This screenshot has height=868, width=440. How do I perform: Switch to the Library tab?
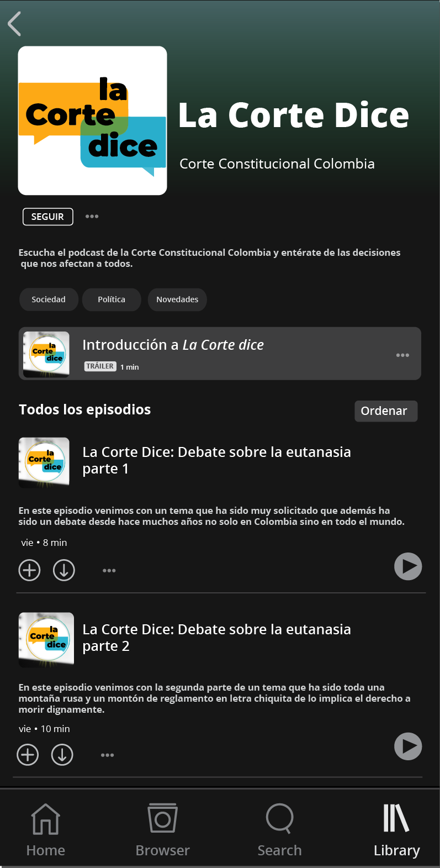(x=397, y=830)
